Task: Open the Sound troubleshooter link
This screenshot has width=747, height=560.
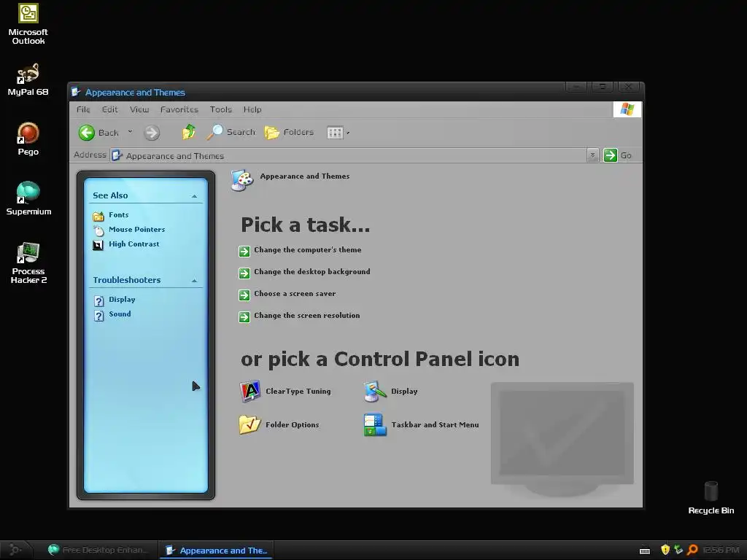Action: 120,314
